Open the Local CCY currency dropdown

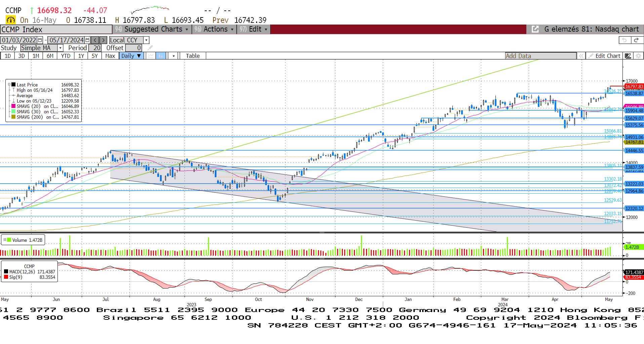pyautogui.click(x=146, y=40)
